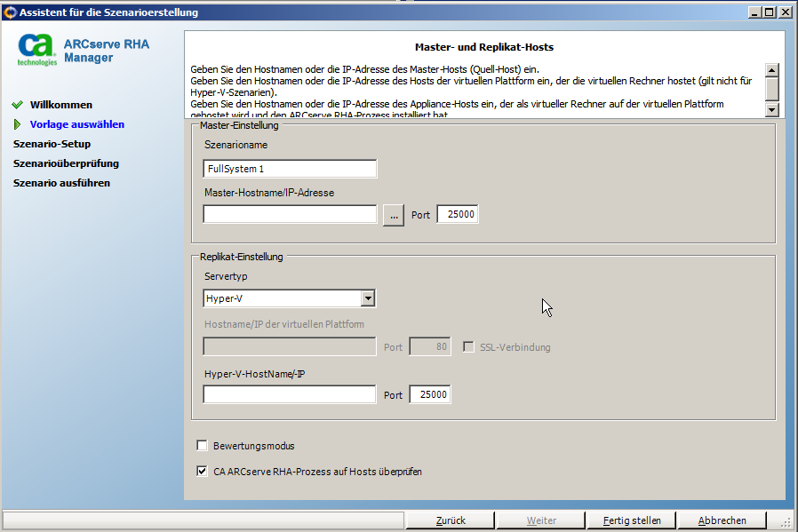798x532 pixels.
Task: Uncheck CA ARCserve RHA-Prozess auf Hosts überprüfen
Action: [202, 471]
